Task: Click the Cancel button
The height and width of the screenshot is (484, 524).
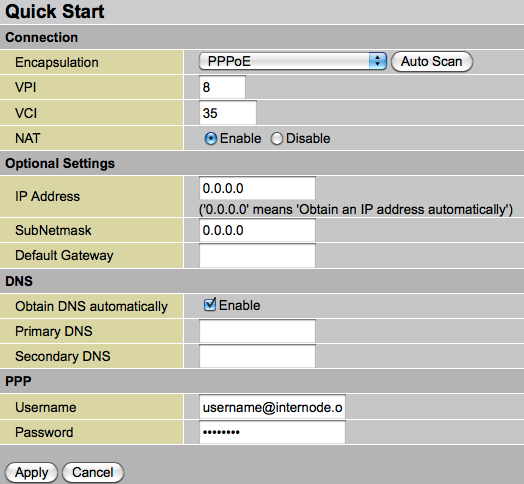Action: pos(93,472)
